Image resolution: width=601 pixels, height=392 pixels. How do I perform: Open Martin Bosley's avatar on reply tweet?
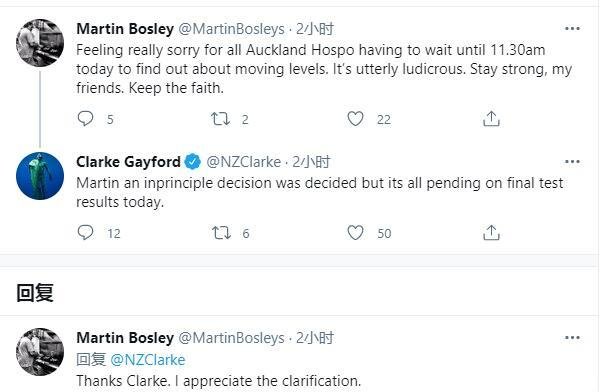point(40,352)
